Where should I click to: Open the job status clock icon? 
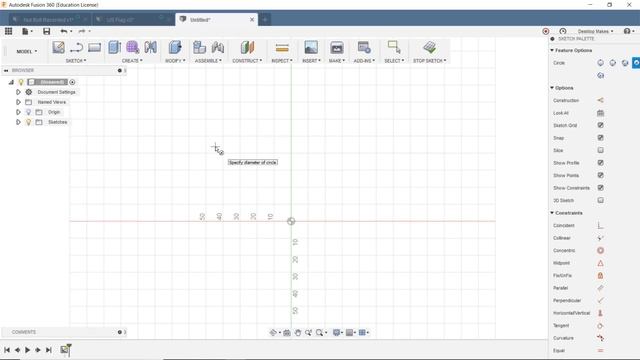coord(563,31)
